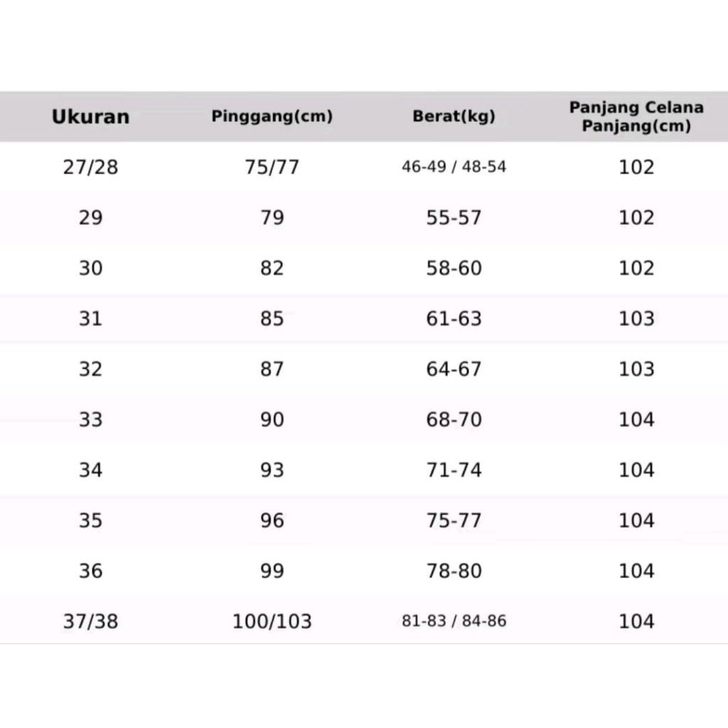The height and width of the screenshot is (728, 728).
Task: Click the Berat(kg) column header
Action: 454,117
